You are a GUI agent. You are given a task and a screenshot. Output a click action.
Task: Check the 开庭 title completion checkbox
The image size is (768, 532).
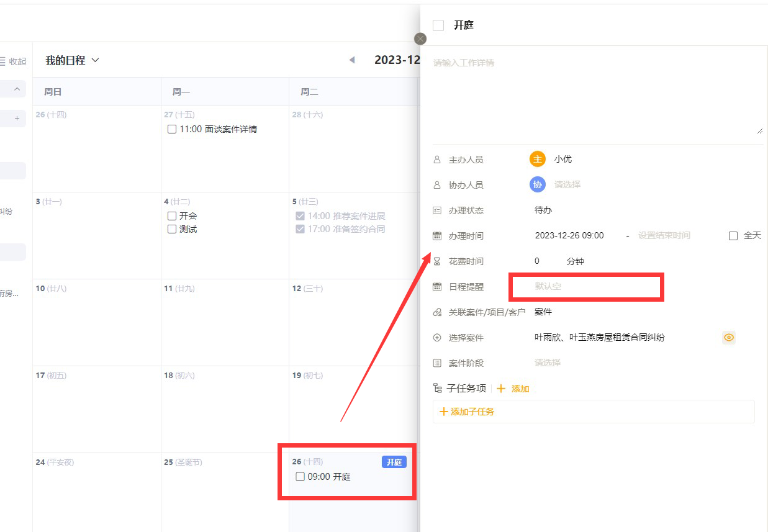[438, 25]
